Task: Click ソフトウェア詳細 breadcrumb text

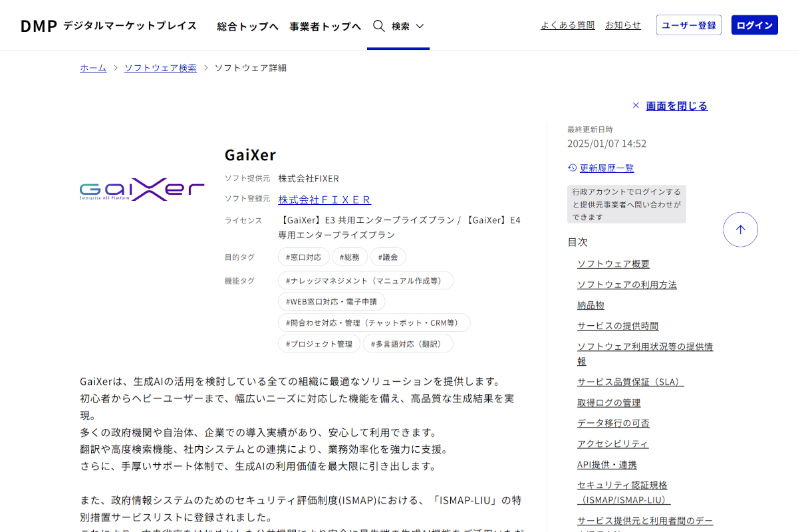Action: pyautogui.click(x=251, y=68)
